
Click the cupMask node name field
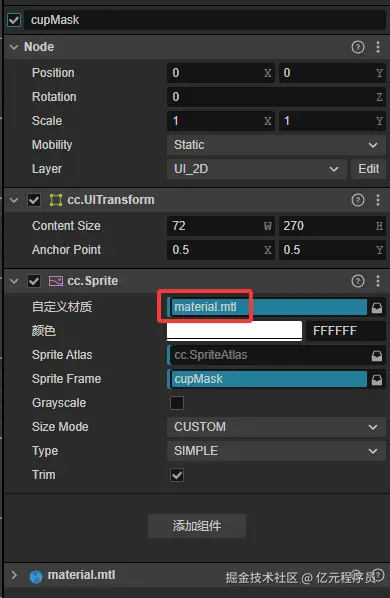[x=205, y=20]
